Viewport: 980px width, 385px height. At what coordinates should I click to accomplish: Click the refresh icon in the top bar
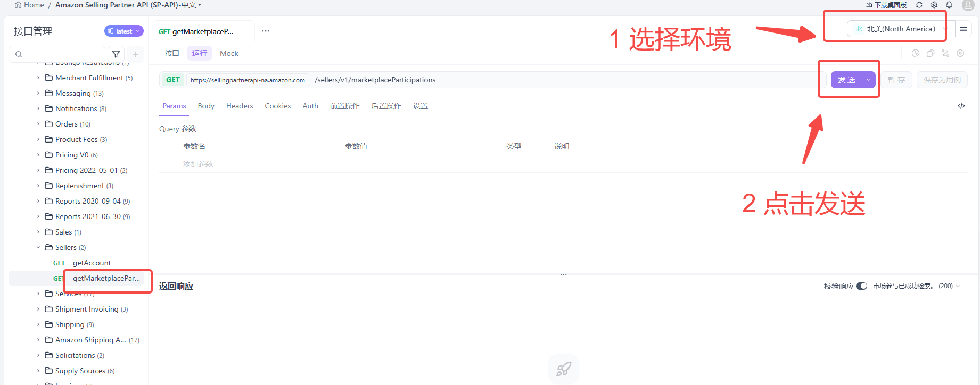(919, 5)
